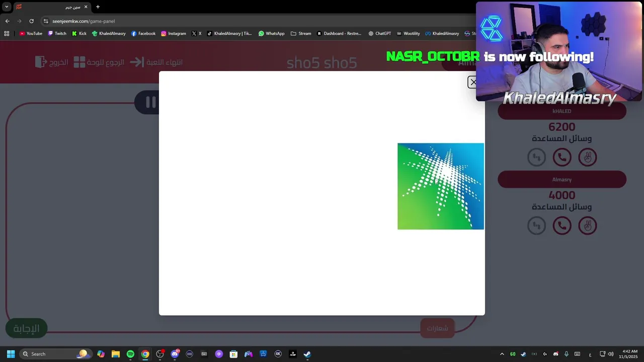
Task: Click kHALED's score 6200
Action: (562, 127)
